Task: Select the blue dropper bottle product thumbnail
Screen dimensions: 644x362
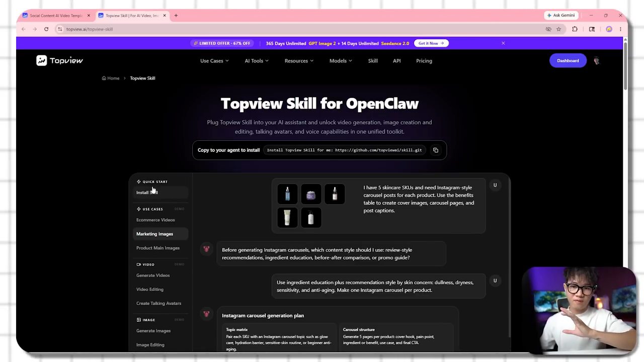Action: (287, 195)
